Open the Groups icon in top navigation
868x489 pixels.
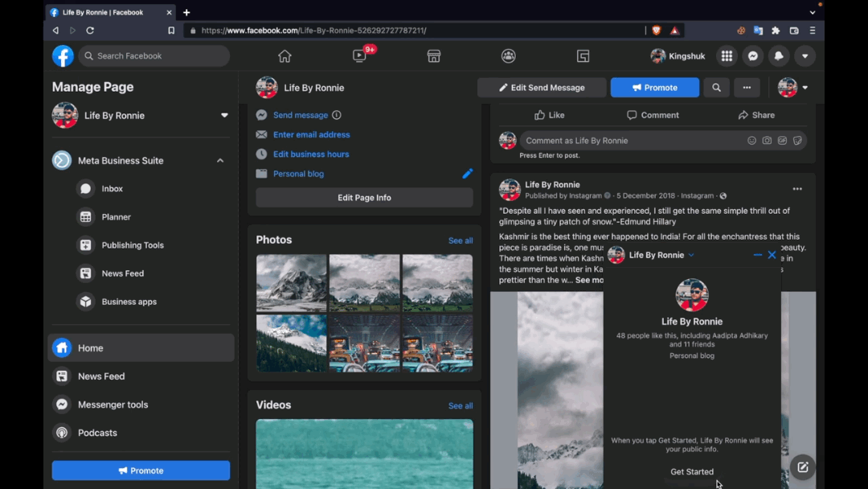point(508,56)
